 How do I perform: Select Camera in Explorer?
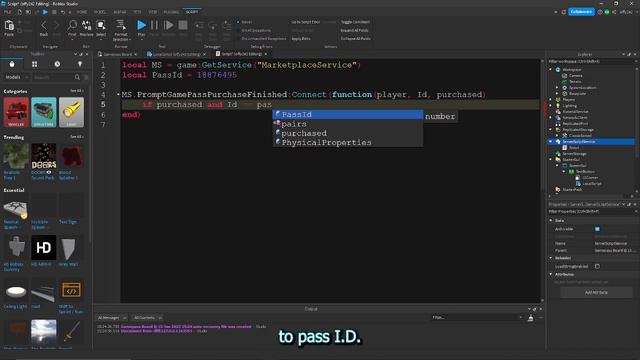(x=576, y=76)
